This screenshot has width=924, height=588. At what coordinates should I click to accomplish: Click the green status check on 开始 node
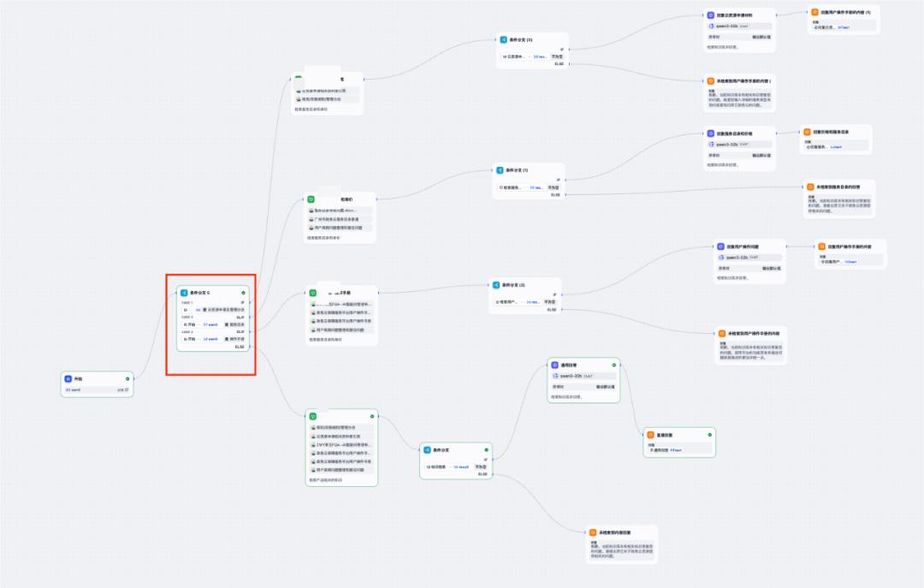[127, 377]
